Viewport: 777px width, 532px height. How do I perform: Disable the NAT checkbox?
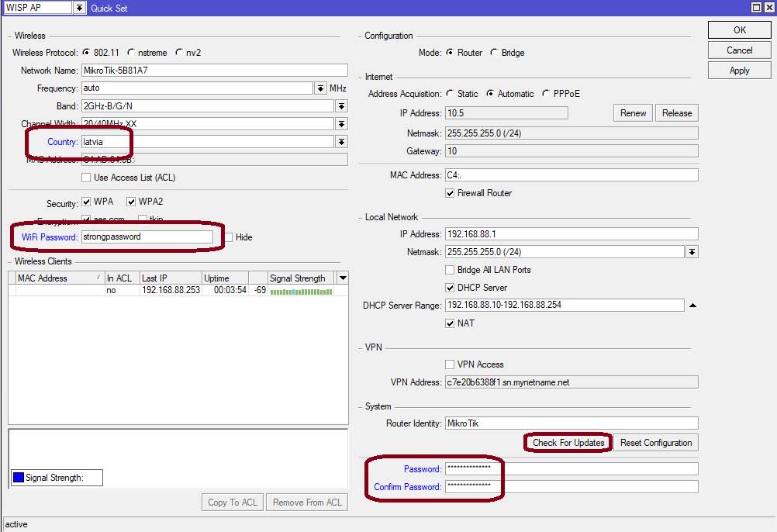pos(450,323)
